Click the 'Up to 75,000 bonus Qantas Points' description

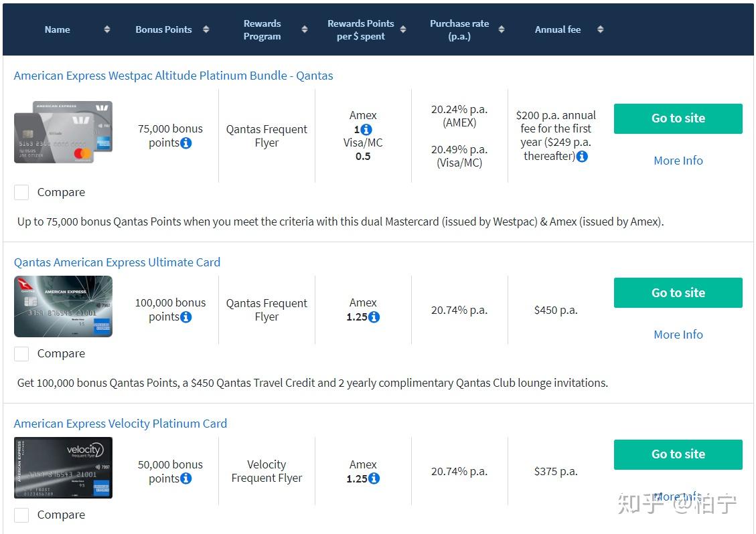(x=340, y=221)
